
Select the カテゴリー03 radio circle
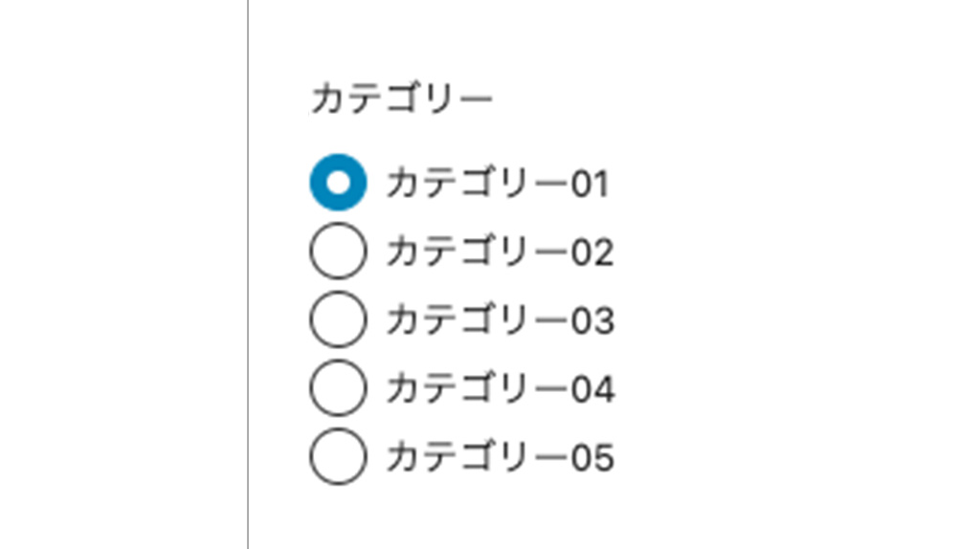pos(338,319)
